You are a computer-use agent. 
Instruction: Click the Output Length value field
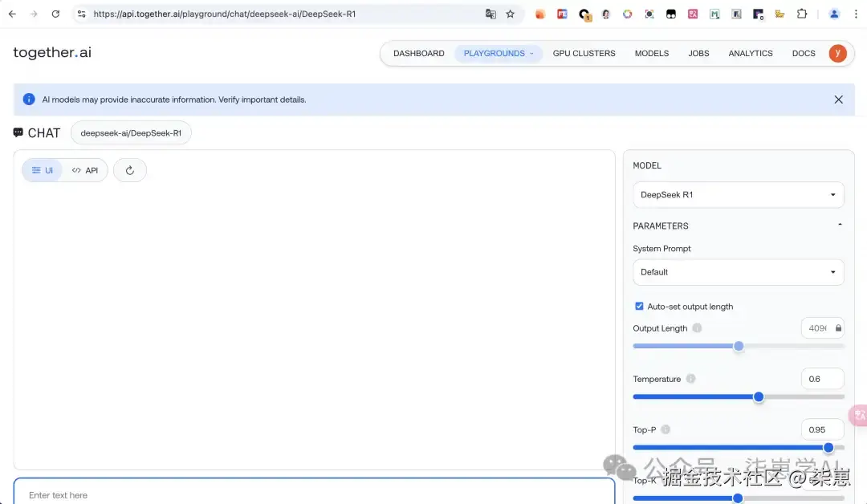coord(822,328)
